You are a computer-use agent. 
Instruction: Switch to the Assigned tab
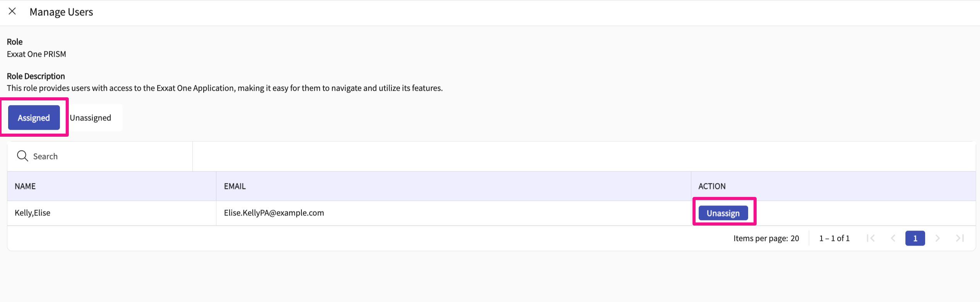tap(34, 118)
